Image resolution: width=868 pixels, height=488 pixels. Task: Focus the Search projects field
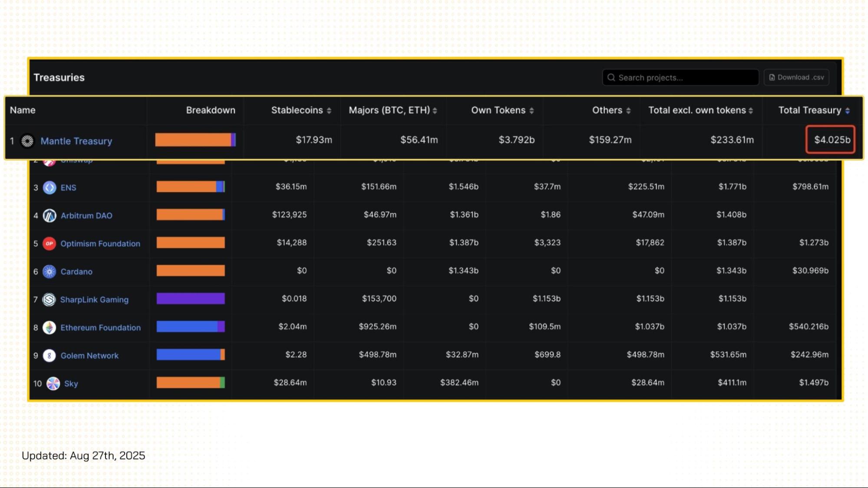tap(680, 78)
